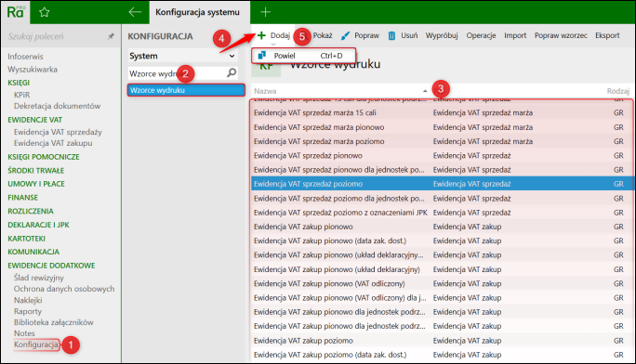Select row zakup pionowo (układ deklaracyjny)
The height and width of the screenshot is (364, 636).
[x=442, y=269]
